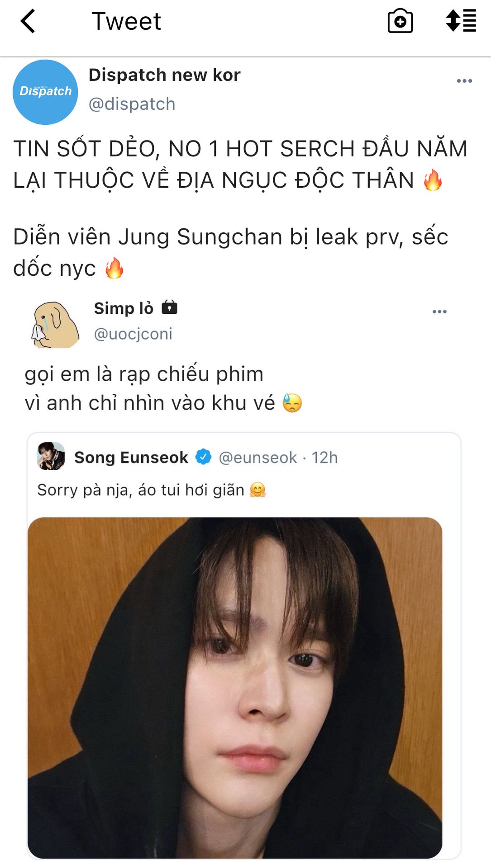491x868 pixels.
Task: Tap the Song Eunseok display name
Action: [131, 458]
